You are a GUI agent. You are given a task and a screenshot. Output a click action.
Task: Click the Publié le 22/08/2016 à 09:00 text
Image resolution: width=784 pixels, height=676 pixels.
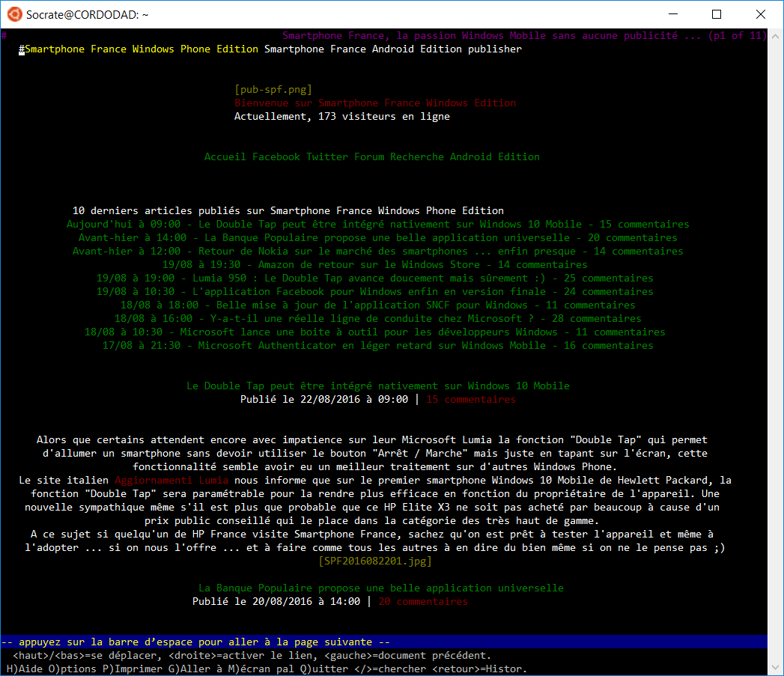(x=324, y=400)
